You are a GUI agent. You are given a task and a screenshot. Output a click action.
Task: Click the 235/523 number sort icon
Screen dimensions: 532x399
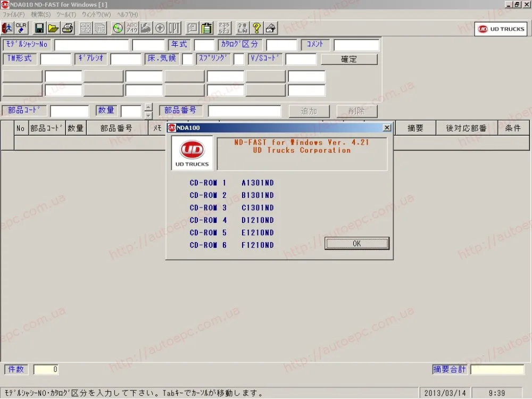[x=225, y=28]
